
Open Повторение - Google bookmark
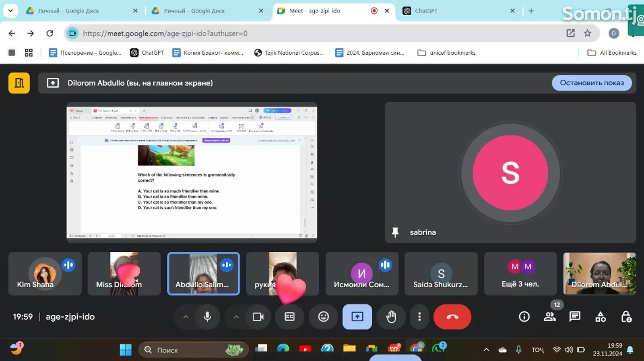85,53
